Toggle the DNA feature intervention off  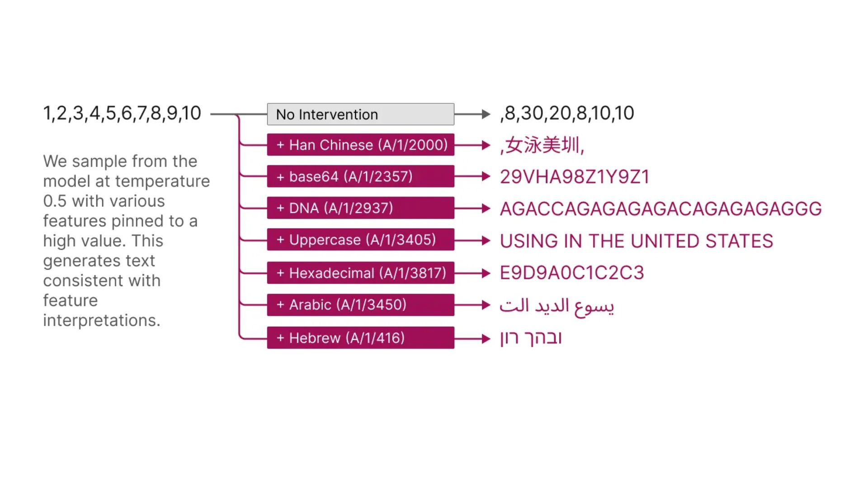pos(360,208)
